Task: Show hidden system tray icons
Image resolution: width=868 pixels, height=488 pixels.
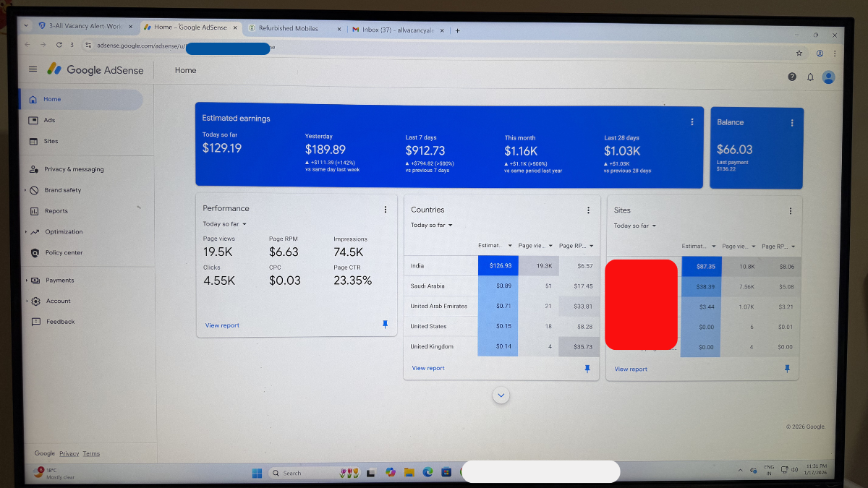Action: pos(739,471)
